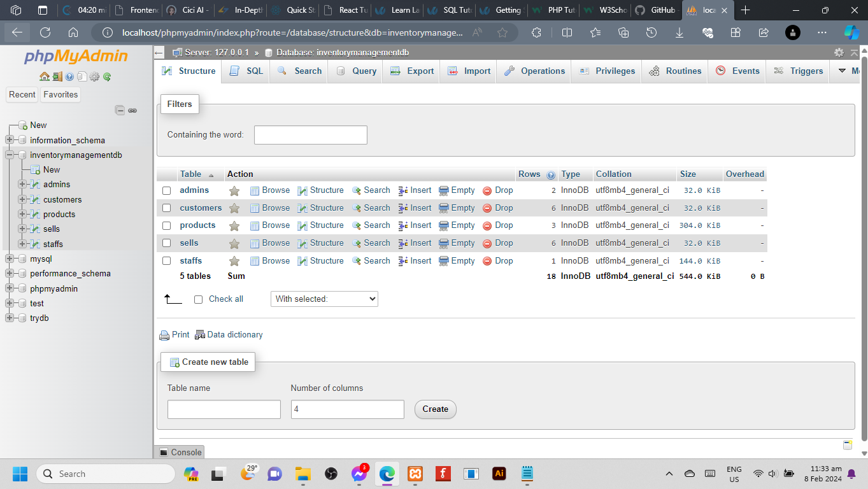Open the SQL Console panel
The width and height of the screenshot is (868, 489).
[179, 451]
